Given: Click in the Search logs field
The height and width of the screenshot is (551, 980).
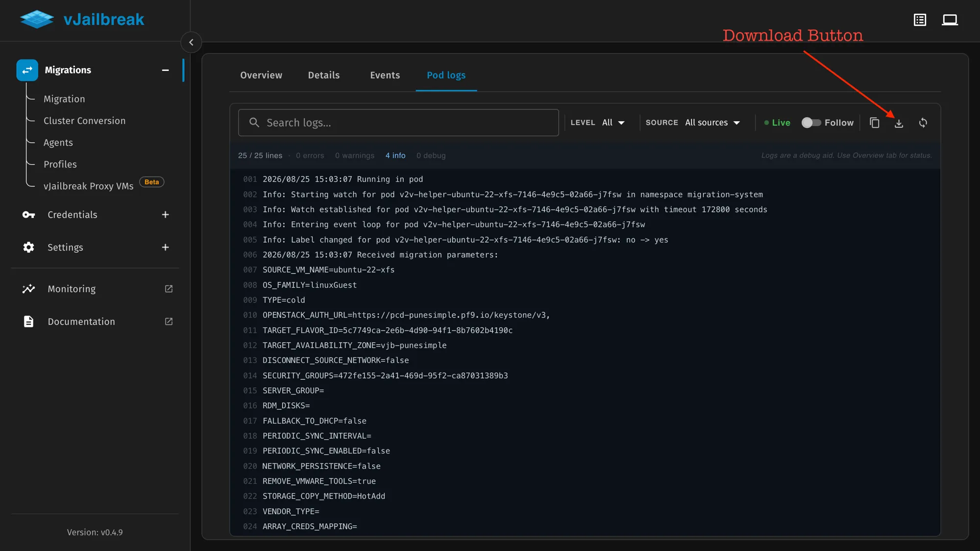Looking at the screenshot, I should (x=398, y=123).
